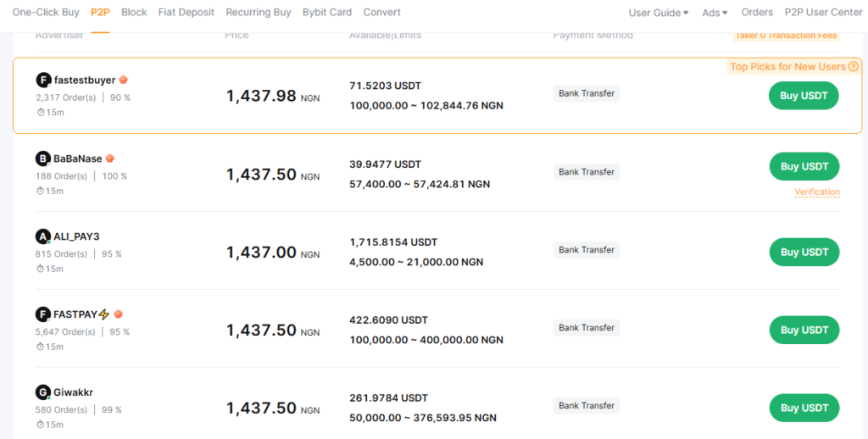Click fastestbuyer's avatar icon
The image size is (868, 439).
[43, 81]
